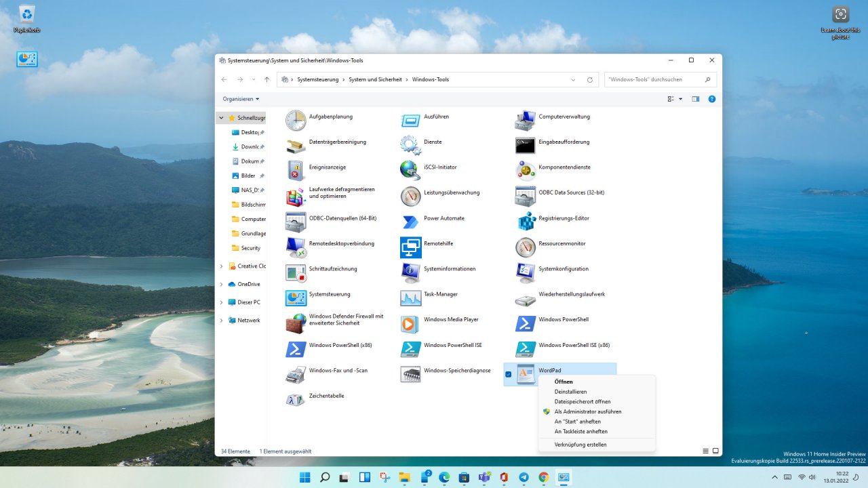Expand the Netzwerk tree node
The height and width of the screenshot is (488, 868).
(221, 320)
